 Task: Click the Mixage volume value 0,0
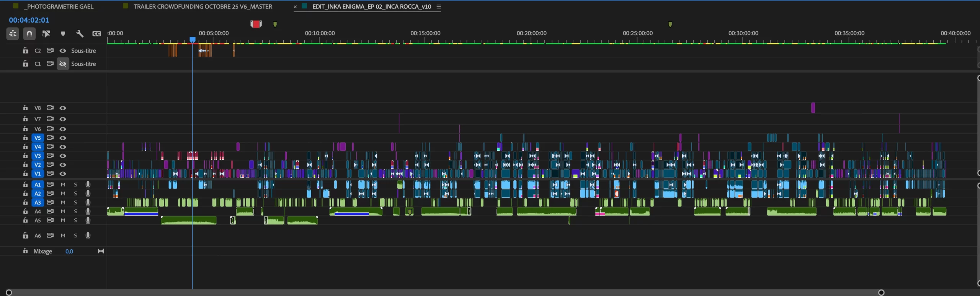(69, 251)
